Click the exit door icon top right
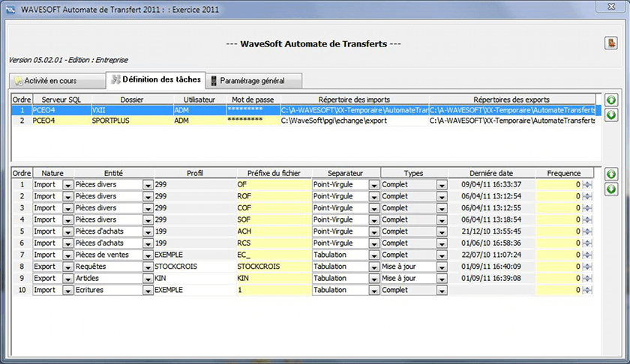This screenshot has height=364, width=630. click(x=611, y=43)
